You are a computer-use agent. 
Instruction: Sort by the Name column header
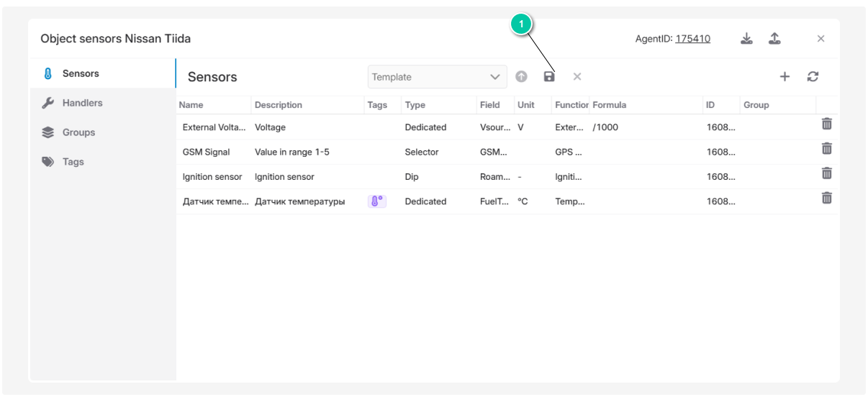[x=191, y=105]
